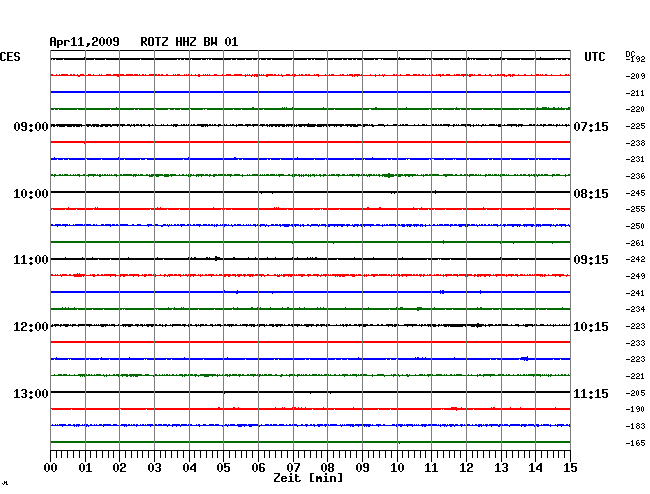The image size is (650, 494).
Task: Click the x-axis minute label 02
Action: tap(119, 468)
